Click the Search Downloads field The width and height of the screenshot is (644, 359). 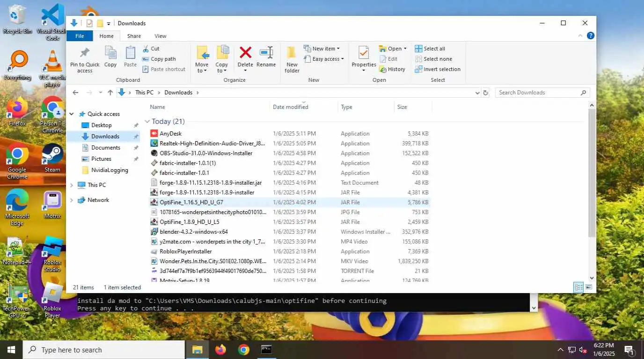pyautogui.click(x=542, y=93)
